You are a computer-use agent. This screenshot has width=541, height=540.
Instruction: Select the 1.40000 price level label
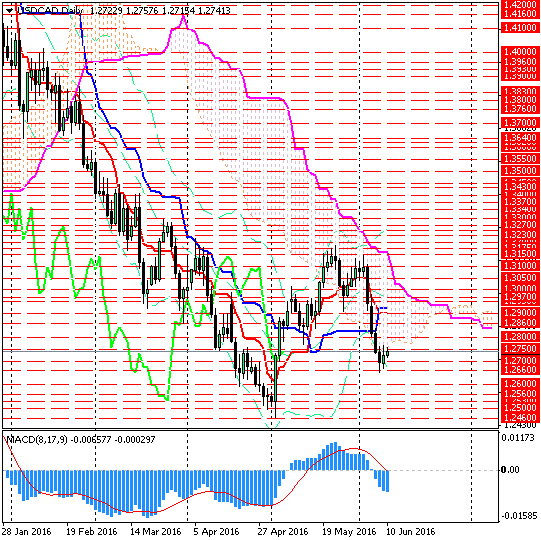point(520,52)
